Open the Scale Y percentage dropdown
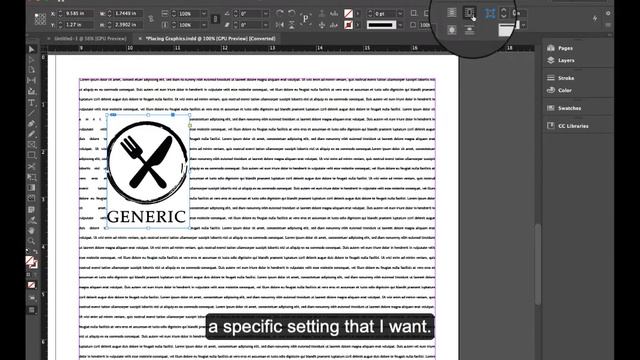 203,25
